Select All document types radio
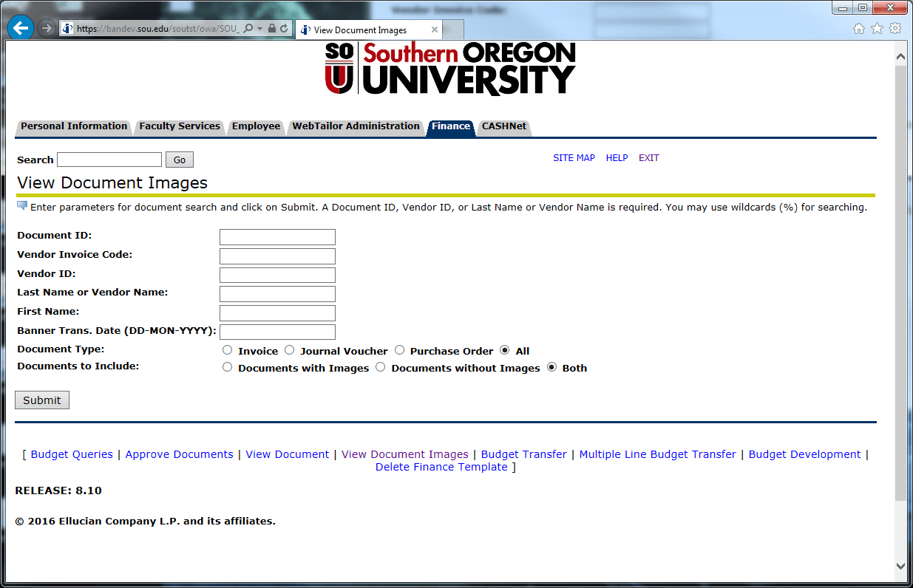913x588 pixels. (505, 350)
